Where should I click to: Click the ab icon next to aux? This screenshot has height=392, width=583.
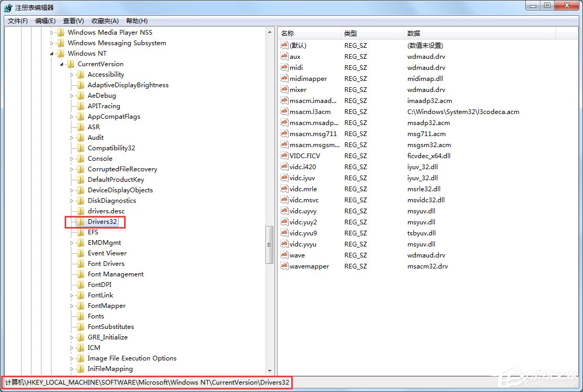point(284,56)
